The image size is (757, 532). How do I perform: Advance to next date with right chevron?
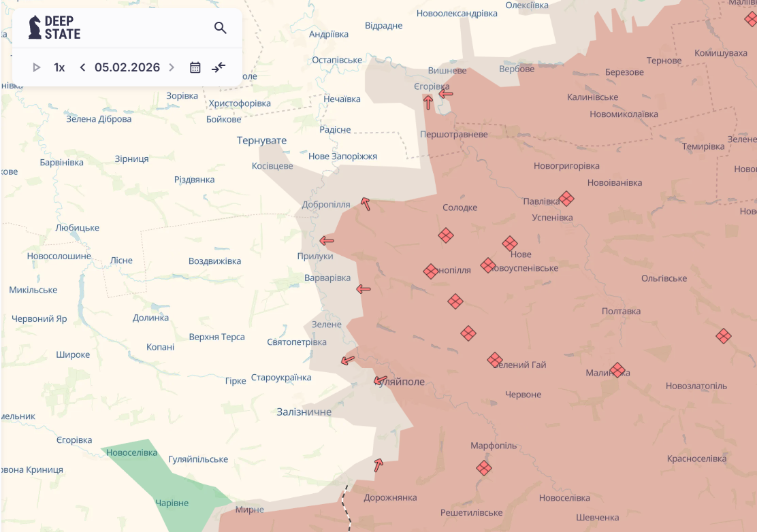[172, 67]
